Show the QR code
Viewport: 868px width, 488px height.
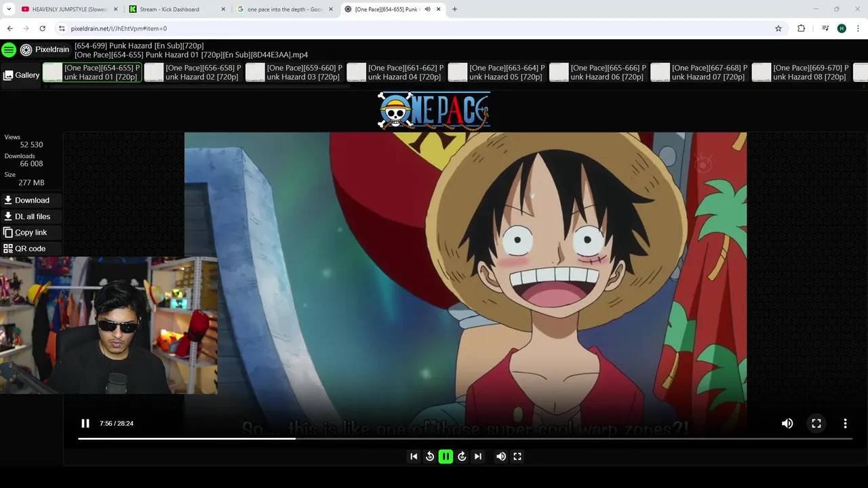point(31,249)
